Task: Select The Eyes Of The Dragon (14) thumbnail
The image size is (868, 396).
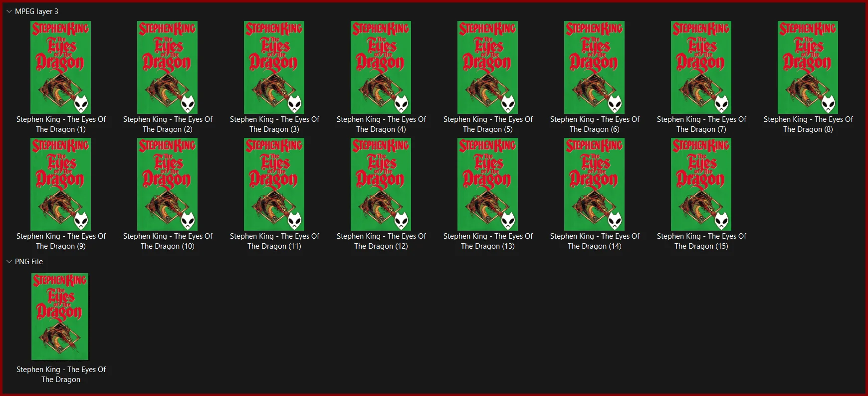Action: click(x=594, y=184)
